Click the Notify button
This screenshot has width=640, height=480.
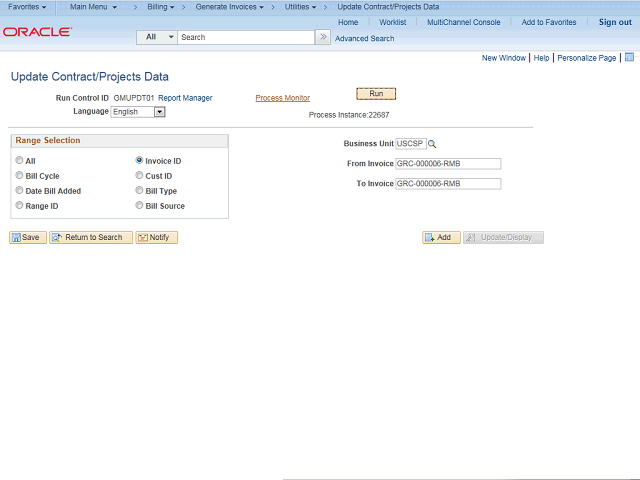tap(156, 238)
